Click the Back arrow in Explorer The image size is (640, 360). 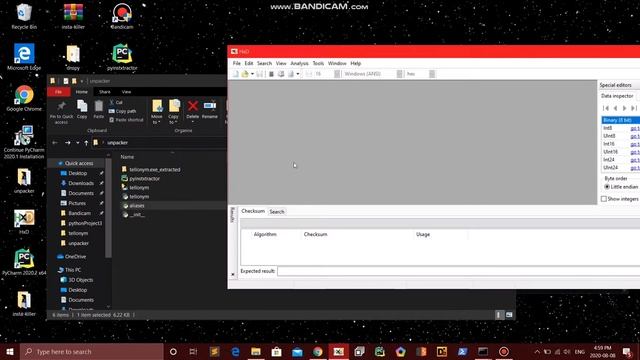point(55,142)
